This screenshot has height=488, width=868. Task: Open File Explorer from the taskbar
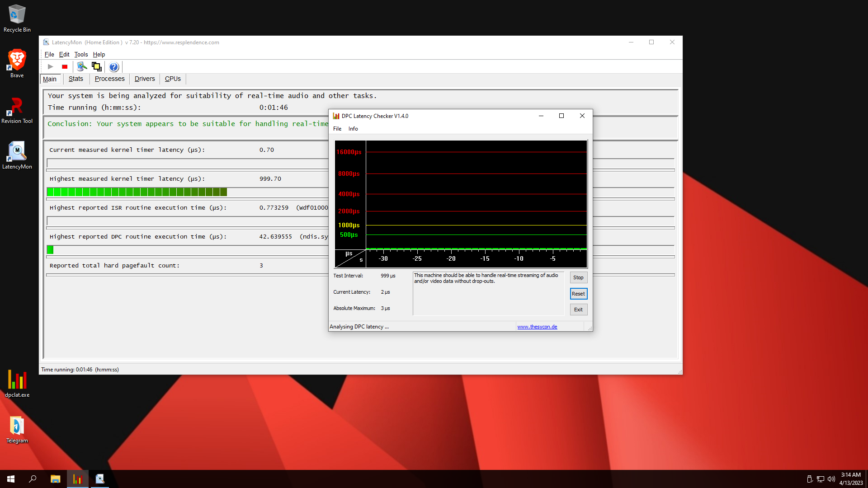point(55,479)
